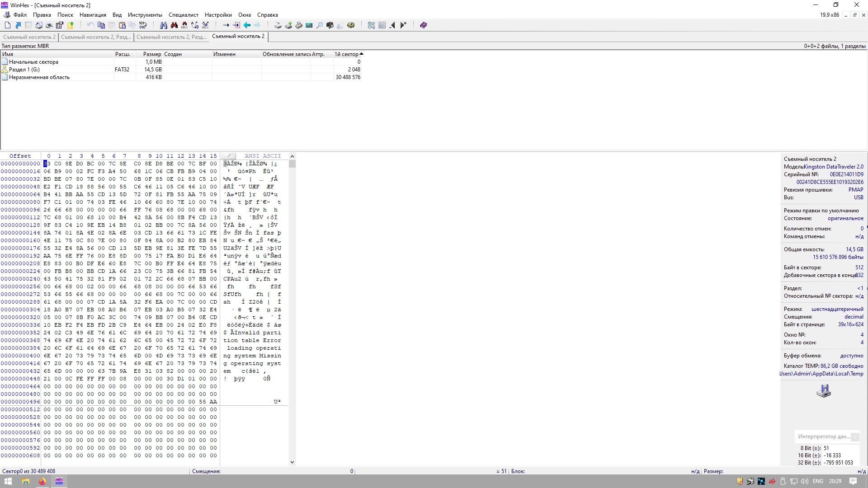Click the Open file arrow icon
Image resolution: width=868 pixels, height=488 pixels.
[x=18, y=25]
